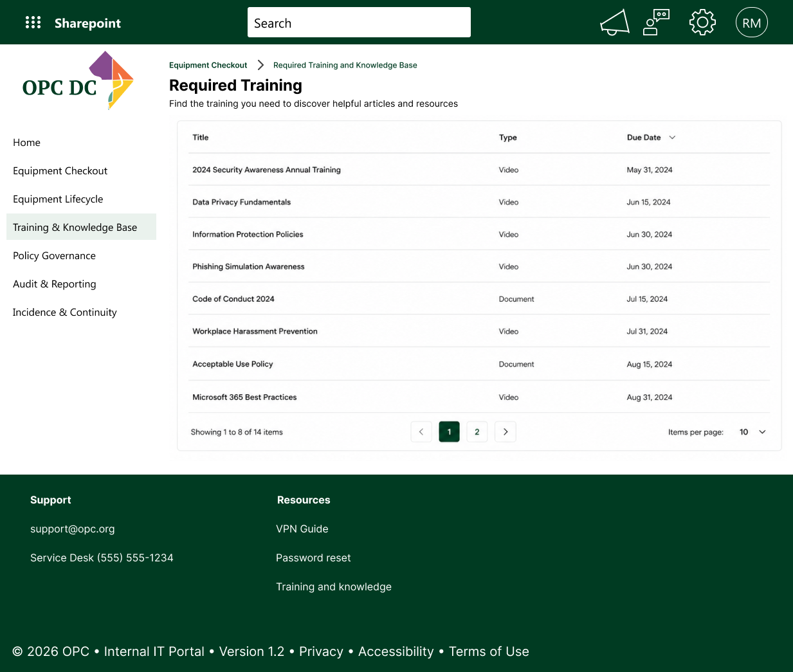Click the Title column header
Viewport: 793px width, 672px height.
coord(200,138)
